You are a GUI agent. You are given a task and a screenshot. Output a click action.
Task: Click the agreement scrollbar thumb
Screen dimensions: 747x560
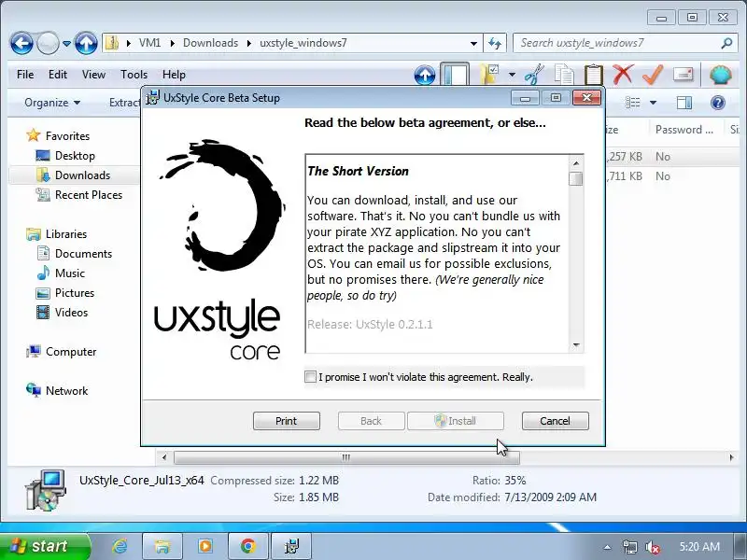coord(576,179)
